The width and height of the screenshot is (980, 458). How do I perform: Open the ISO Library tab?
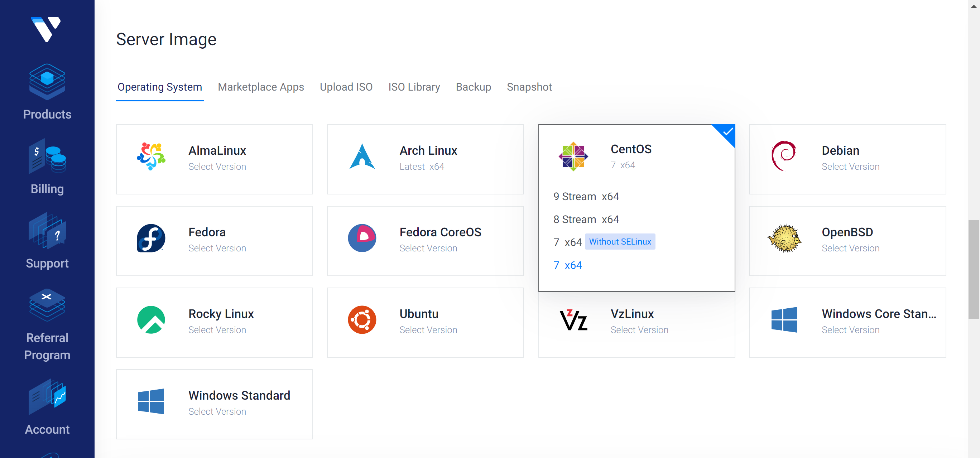414,87
